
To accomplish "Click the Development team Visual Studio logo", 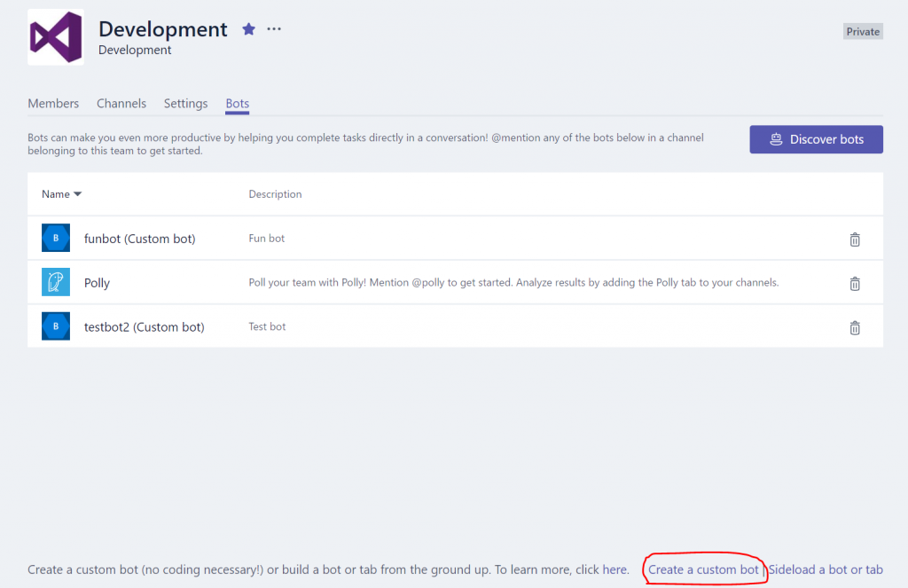I will point(55,37).
